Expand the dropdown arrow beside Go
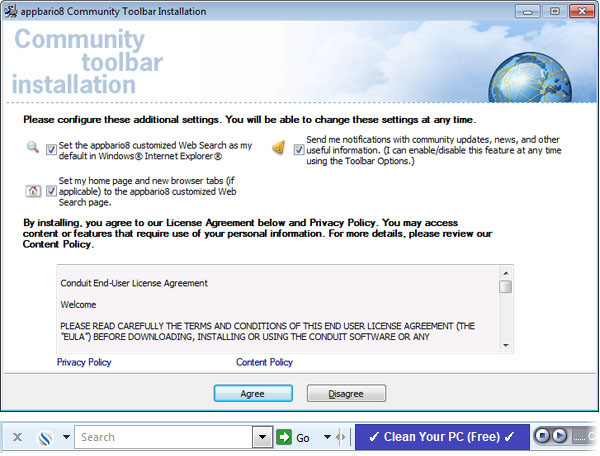The image size is (600, 456). (x=327, y=437)
